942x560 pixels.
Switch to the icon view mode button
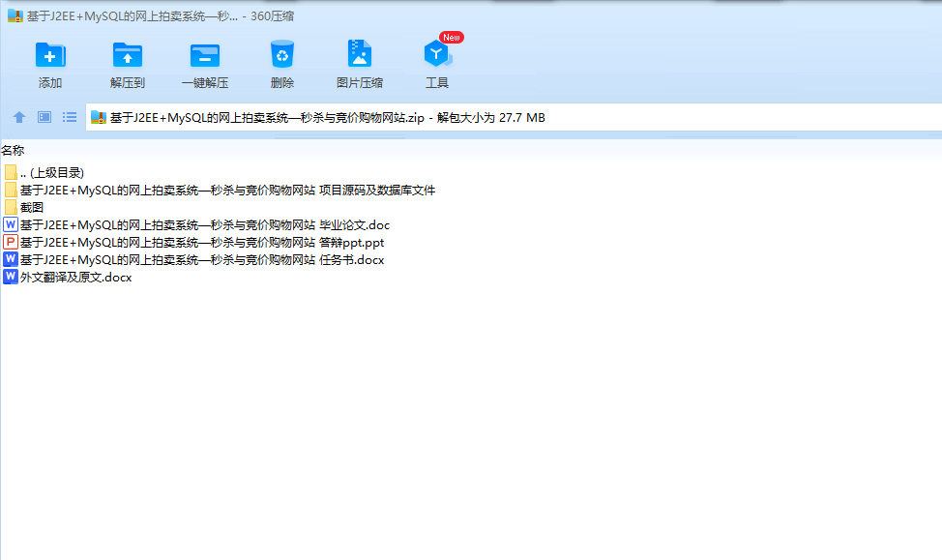[44, 117]
